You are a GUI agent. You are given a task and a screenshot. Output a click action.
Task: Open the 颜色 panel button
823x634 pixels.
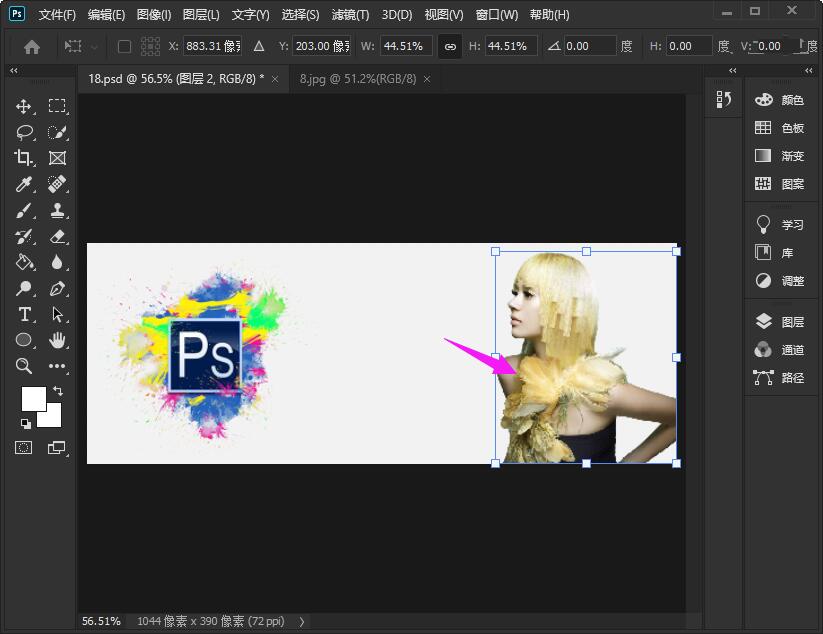pos(780,100)
